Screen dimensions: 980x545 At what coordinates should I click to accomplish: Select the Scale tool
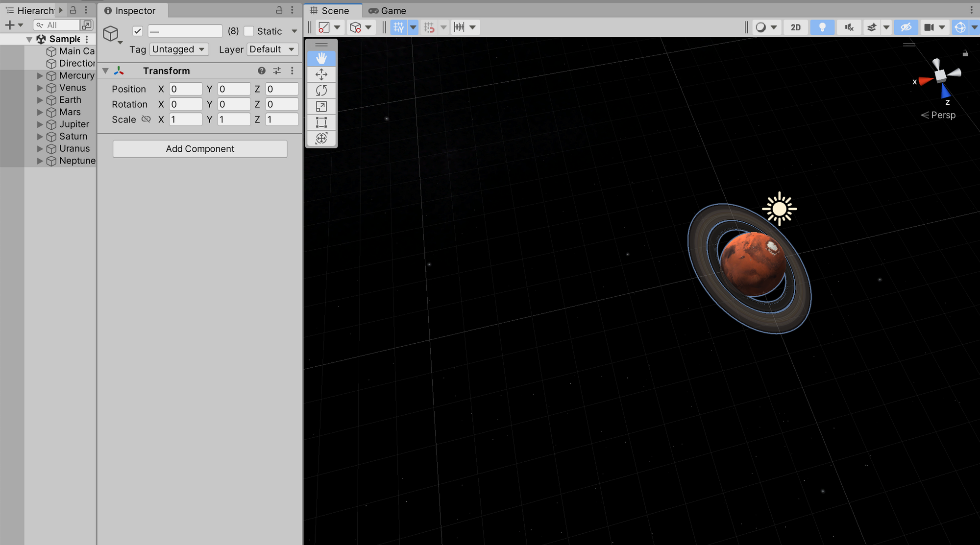pos(321,106)
